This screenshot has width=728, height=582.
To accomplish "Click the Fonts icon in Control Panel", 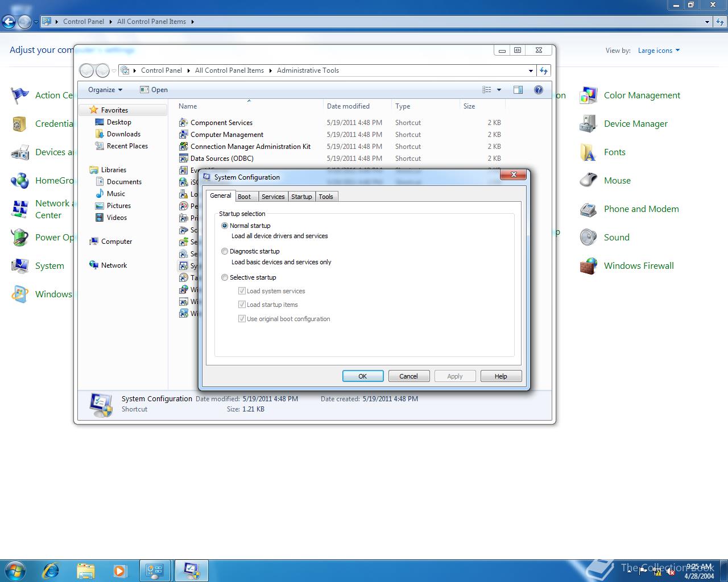I will (x=588, y=152).
